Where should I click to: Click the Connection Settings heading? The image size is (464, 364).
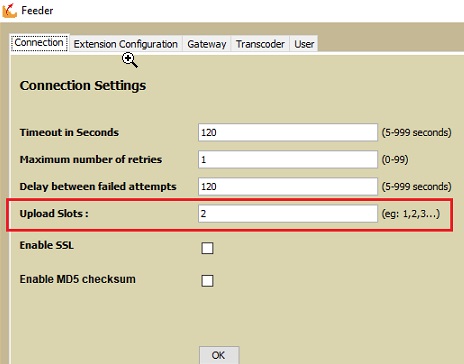83,86
